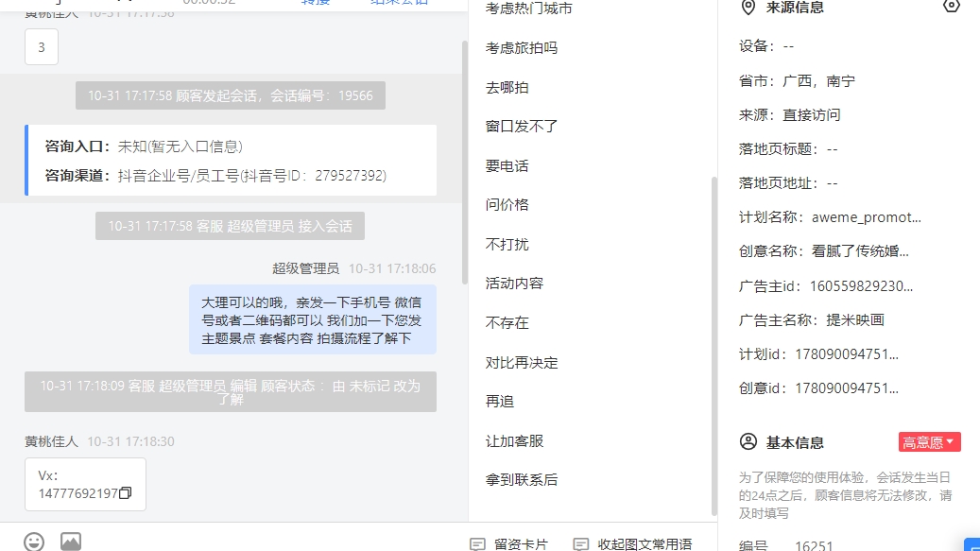This screenshot has height=551, width=980.
Task: Select quick reply 对比再决定
Action: click(522, 363)
